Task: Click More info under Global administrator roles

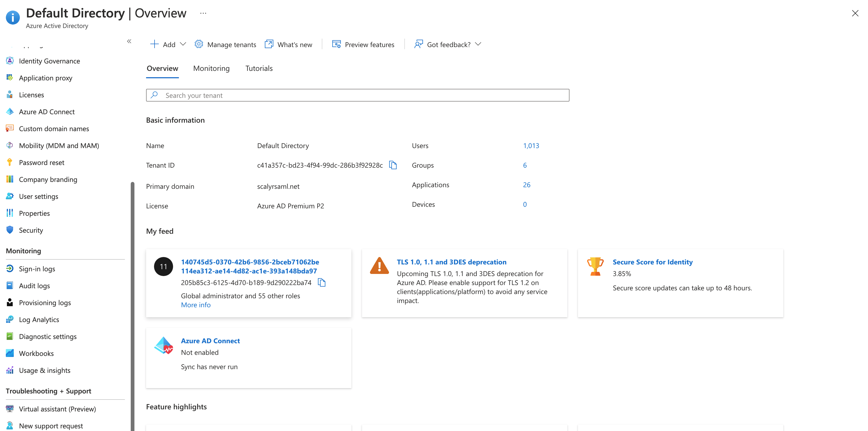Action: point(196,305)
